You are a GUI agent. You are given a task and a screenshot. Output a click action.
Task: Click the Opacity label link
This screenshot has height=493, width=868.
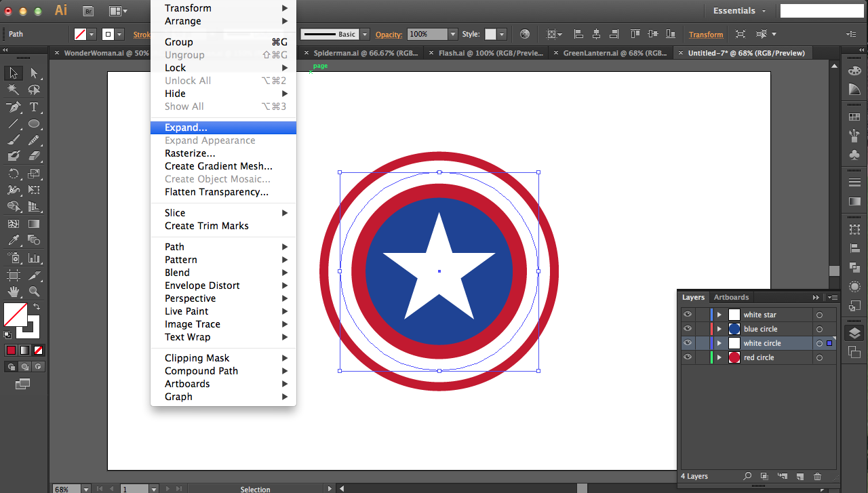389,35
